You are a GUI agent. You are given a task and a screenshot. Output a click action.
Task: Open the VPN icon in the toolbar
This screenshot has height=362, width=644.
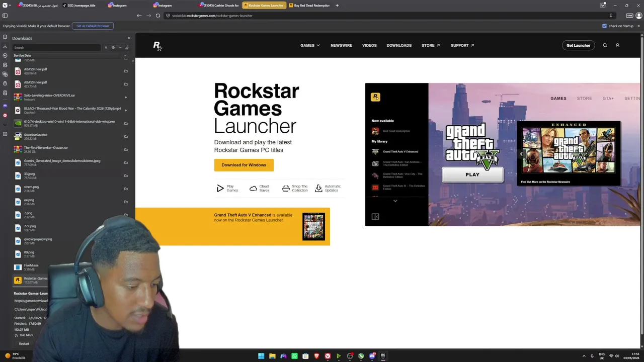pyautogui.click(x=630, y=16)
